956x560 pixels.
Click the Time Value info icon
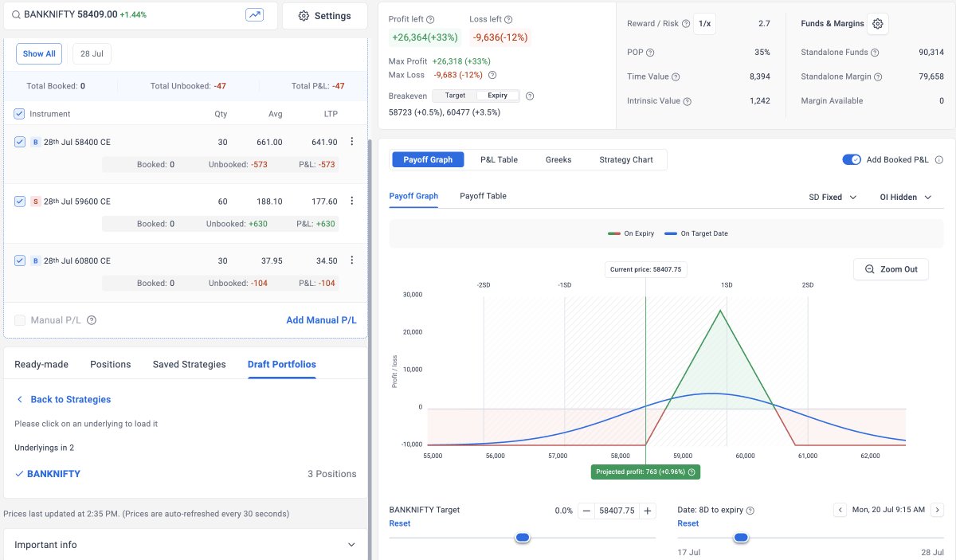coord(676,77)
